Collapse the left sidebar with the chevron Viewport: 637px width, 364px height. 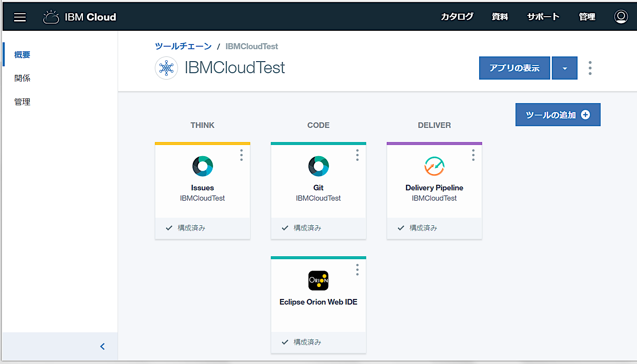pyautogui.click(x=102, y=346)
